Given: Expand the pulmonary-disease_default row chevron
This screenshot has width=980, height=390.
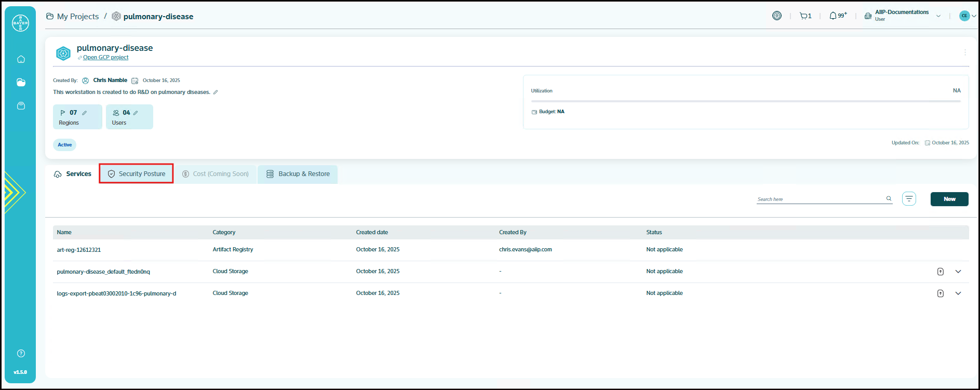Looking at the screenshot, I should (x=958, y=272).
